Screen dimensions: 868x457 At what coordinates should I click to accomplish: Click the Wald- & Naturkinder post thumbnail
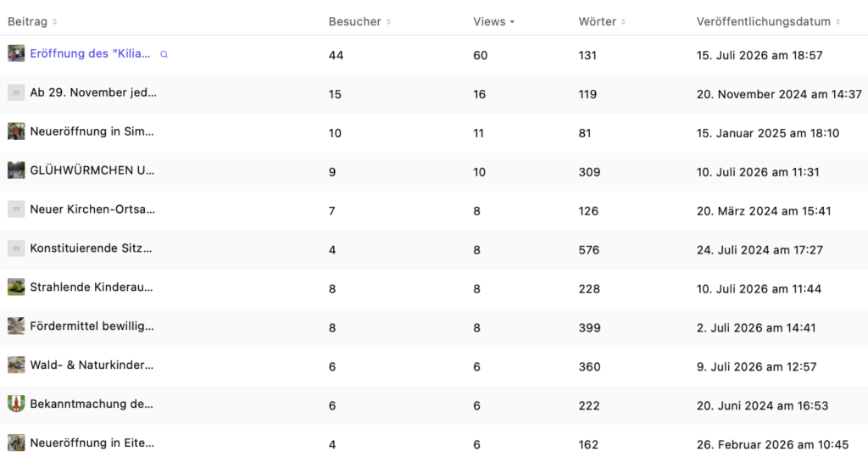[16, 365]
